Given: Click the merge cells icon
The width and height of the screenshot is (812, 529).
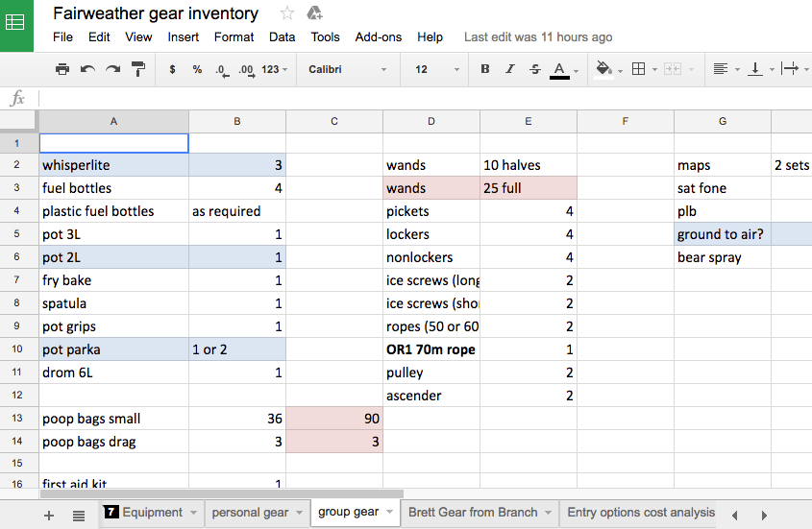Looking at the screenshot, I should pos(672,69).
